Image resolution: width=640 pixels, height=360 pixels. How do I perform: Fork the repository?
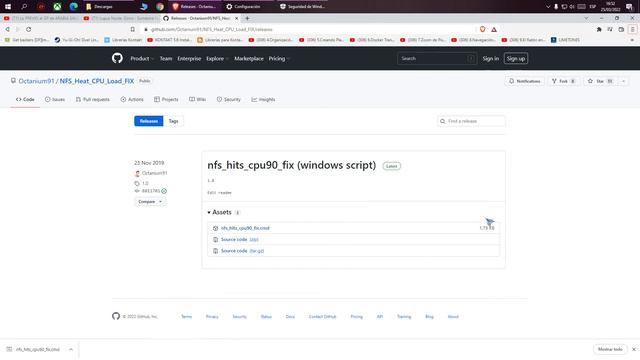pyautogui.click(x=563, y=81)
